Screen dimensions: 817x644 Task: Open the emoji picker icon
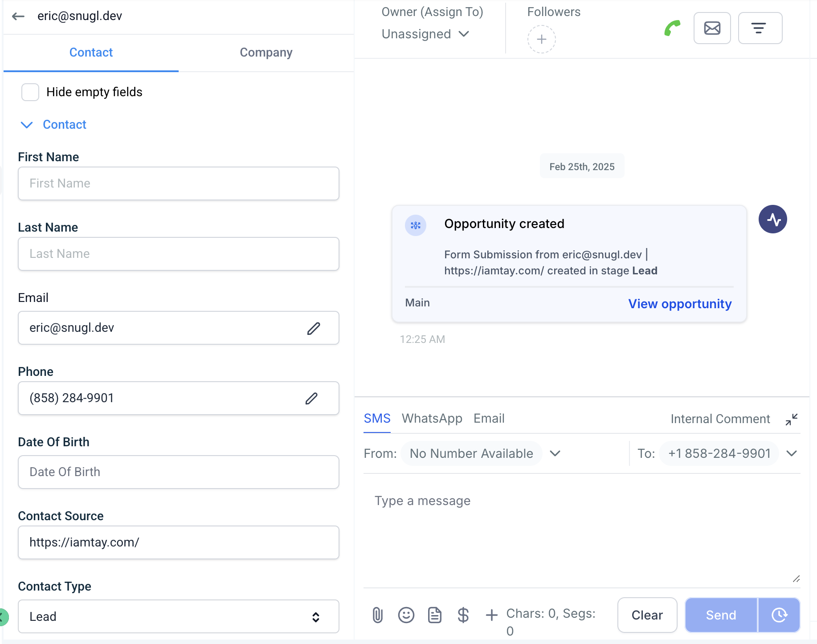(406, 615)
